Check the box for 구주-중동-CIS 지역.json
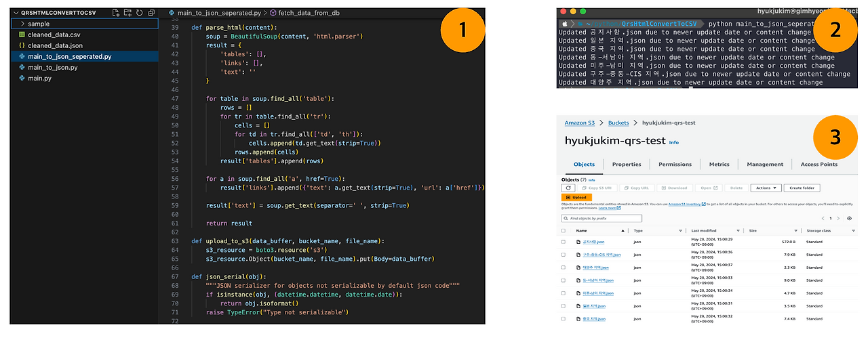868x361 pixels. pyautogui.click(x=564, y=255)
